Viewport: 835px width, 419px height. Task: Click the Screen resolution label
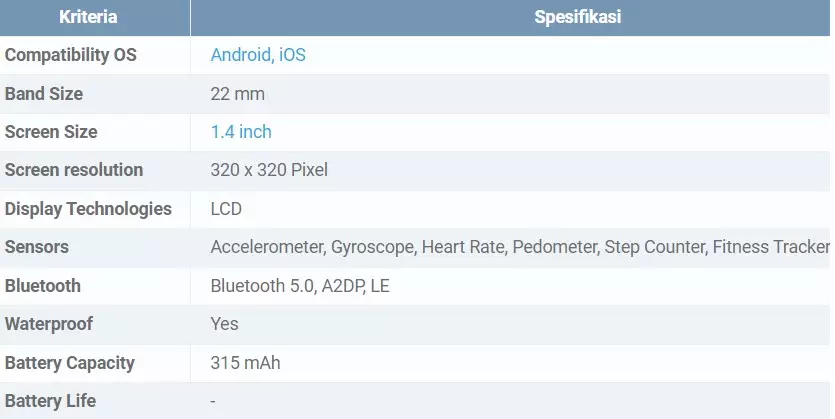pyautogui.click(x=74, y=170)
